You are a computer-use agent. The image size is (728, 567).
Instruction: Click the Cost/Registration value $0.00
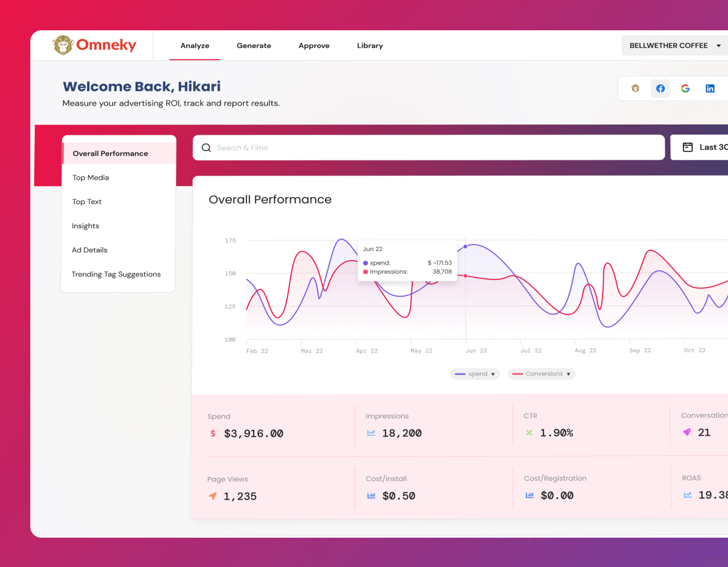[557, 496]
